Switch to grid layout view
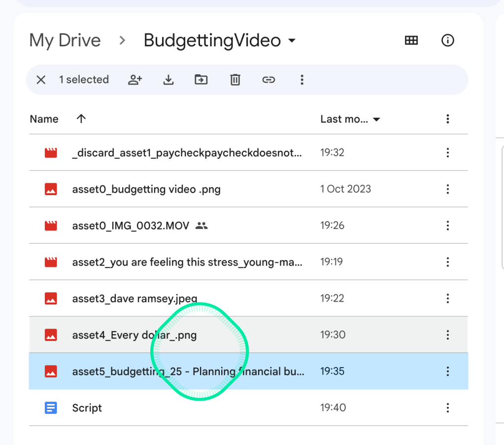This screenshot has height=445, width=504. click(411, 40)
